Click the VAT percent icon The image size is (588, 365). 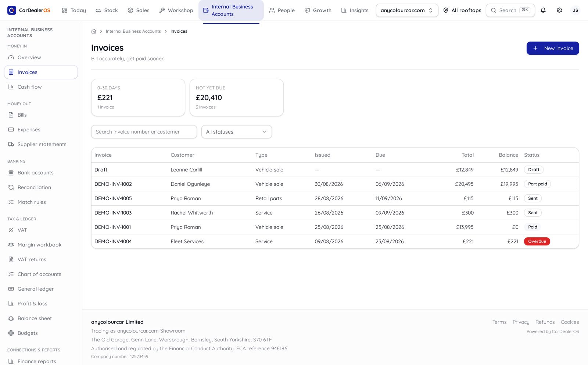(x=11, y=230)
